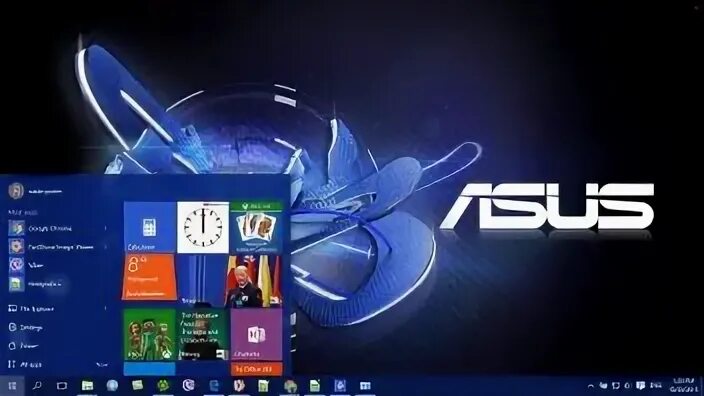The height and width of the screenshot is (396, 704).
Task: Launch the Microsoft Edge taskbar icon
Action: point(214,385)
